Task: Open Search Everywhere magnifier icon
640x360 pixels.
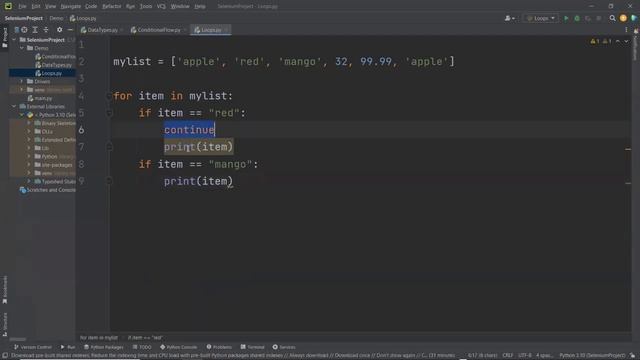Action: 612,18
